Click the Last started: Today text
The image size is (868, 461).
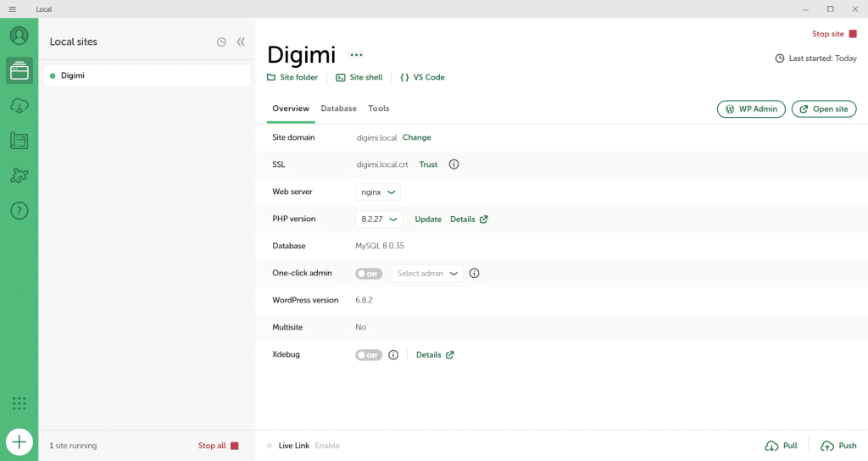[822, 58]
